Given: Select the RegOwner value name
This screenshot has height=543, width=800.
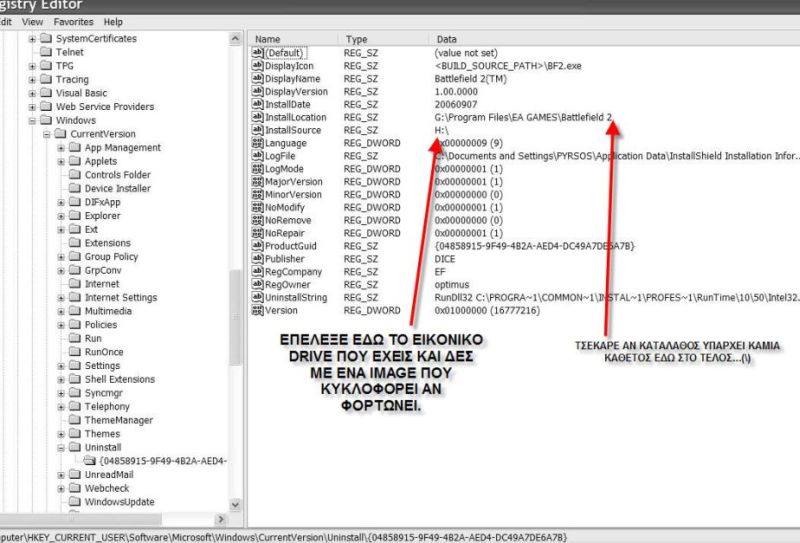Looking at the screenshot, I should (x=288, y=285).
